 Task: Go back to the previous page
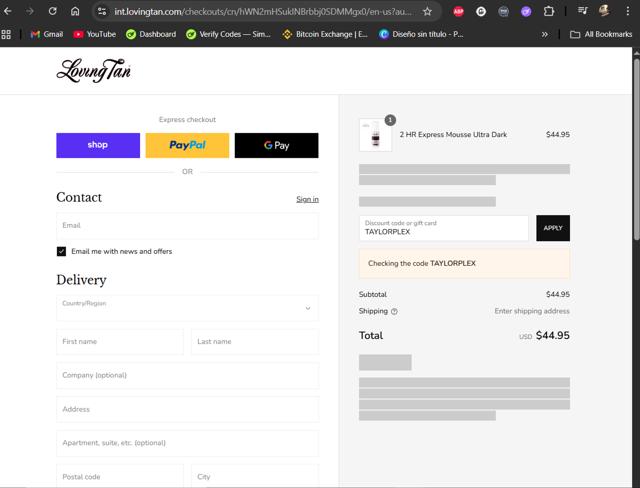point(7,11)
